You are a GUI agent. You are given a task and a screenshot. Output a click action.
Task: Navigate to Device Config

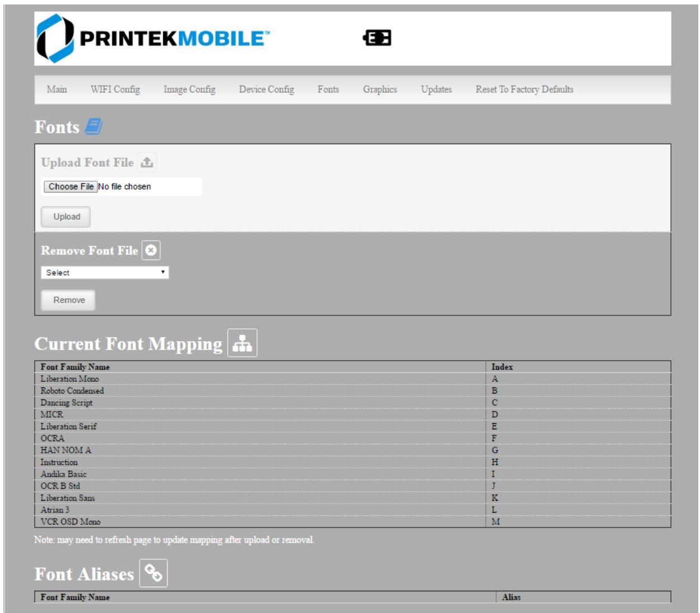pos(266,89)
